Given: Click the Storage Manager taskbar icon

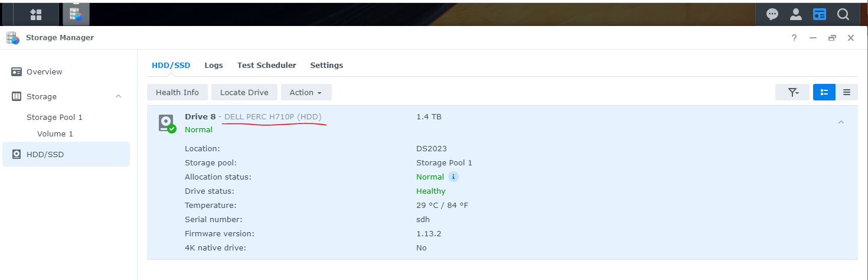Looking at the screenshot, I should (76, 14).
